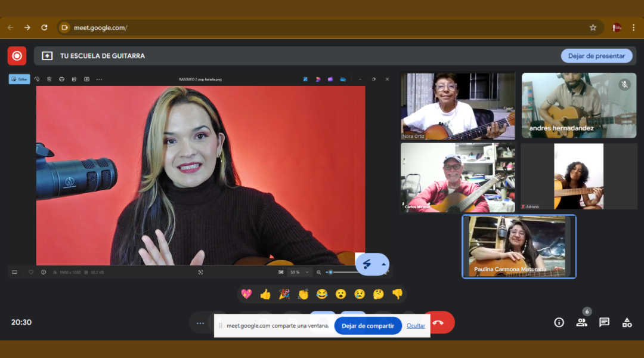Viewport: 644px width, 358px height.
Task: Click muted mic icon on andres tile
Action: (624, 85)
